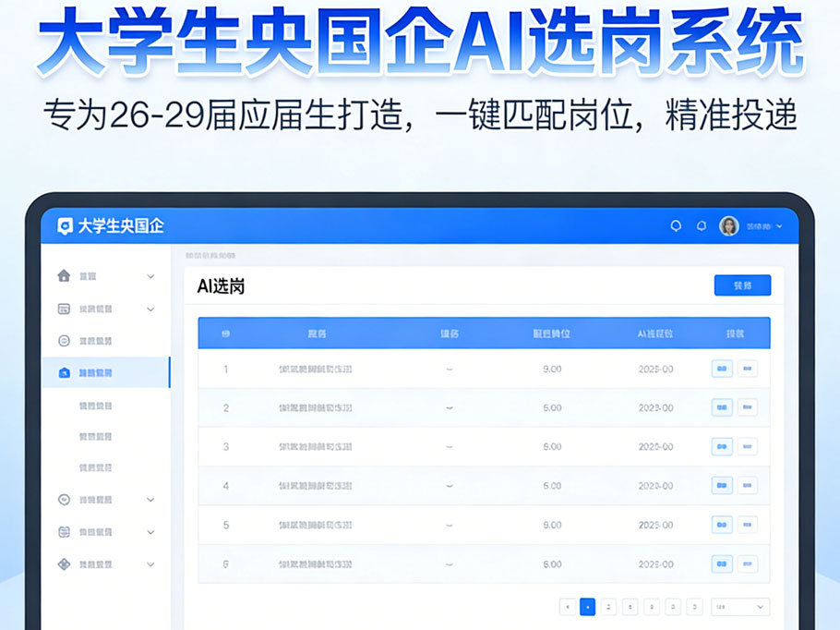Click the white action button in row 6
Viewport: 840px width, 630px height.
tap(748, 563)
